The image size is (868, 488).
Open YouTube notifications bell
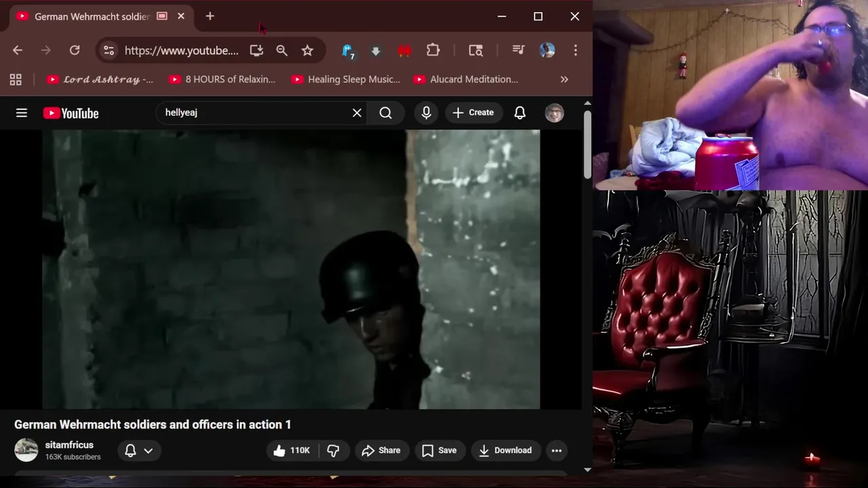520,113
